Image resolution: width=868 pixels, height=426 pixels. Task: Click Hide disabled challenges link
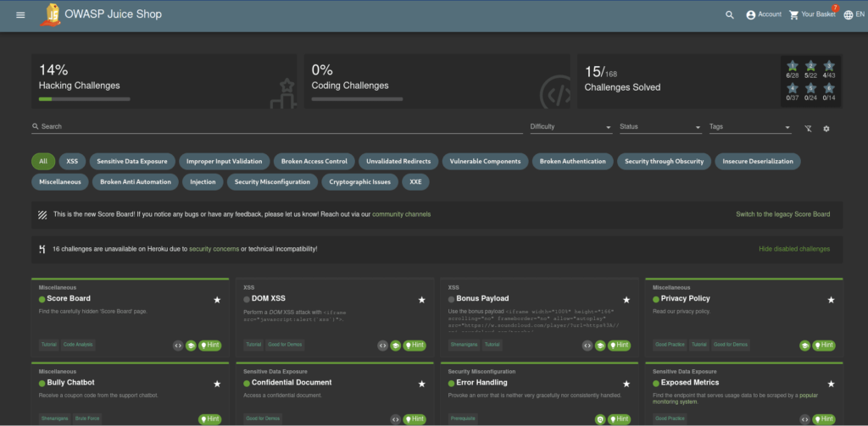point(793,249)
